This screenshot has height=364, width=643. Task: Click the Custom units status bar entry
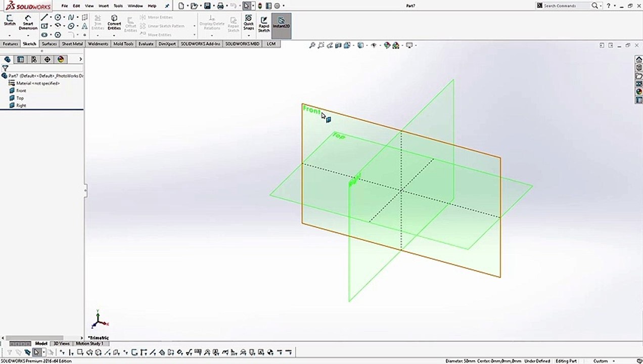601,361
